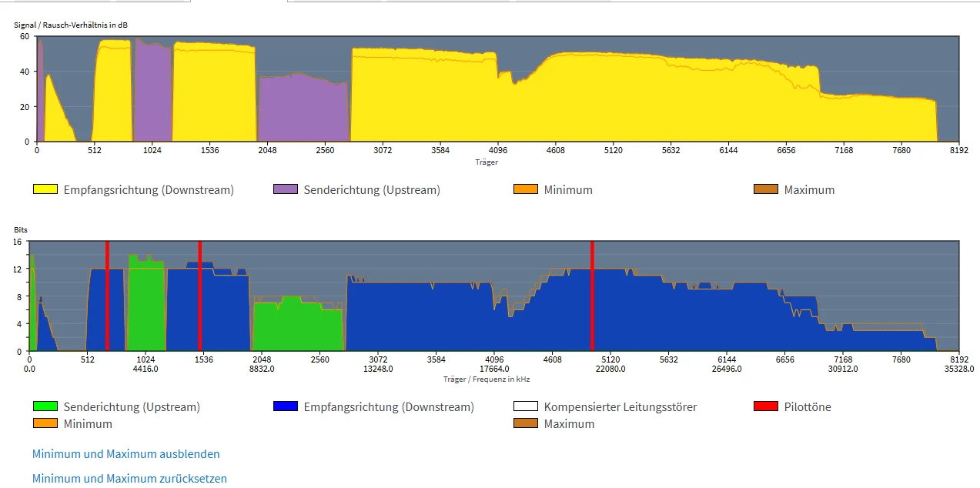The image size is (980, 488).
Task: Click frequency value 30912.0 on bits axis
Action: tap(843, 369)
